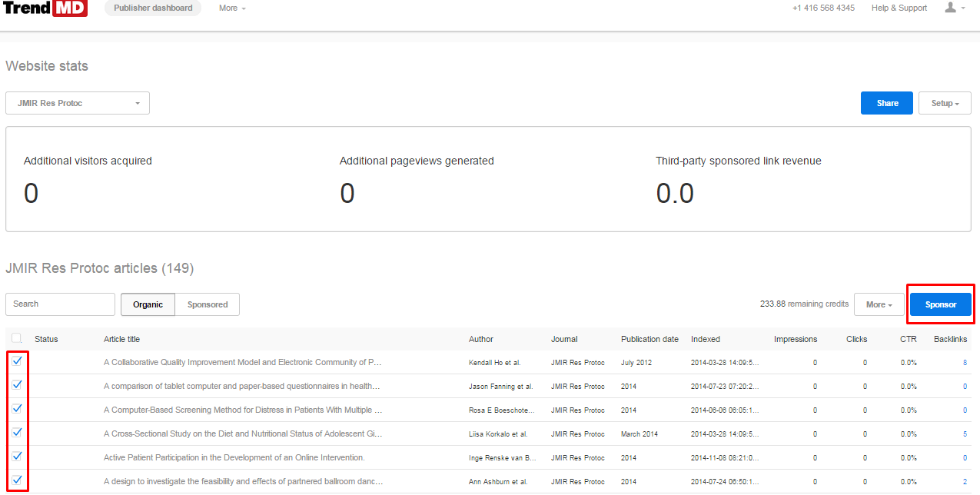Uncheck the Ann Ashburn article row checkbox
The width and height of the screenshot is (980, 495).
pyautogui.click(x=17, y=480)
